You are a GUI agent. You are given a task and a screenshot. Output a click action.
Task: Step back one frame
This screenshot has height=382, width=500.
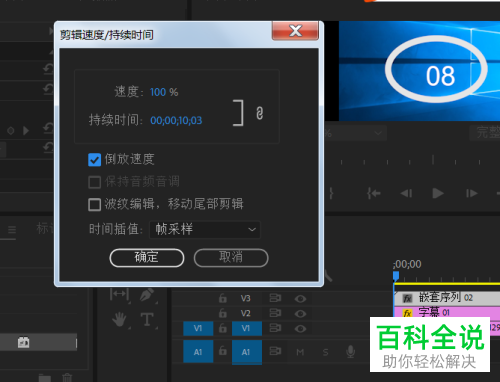tap(406, 193)
